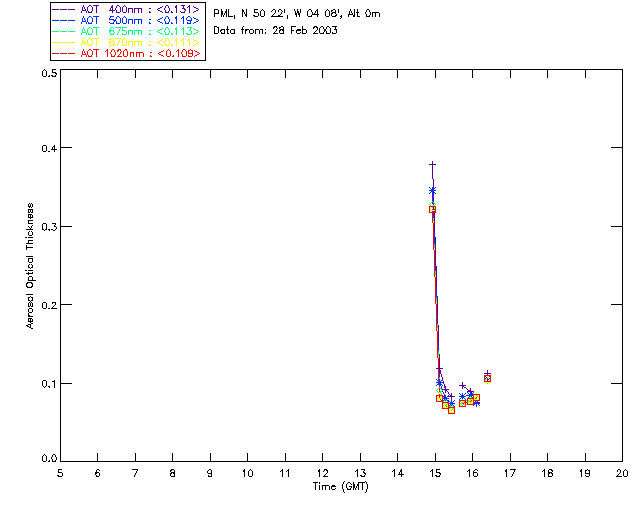
Task: Click the x-axis tick label 10
Action: pos(247,473)
